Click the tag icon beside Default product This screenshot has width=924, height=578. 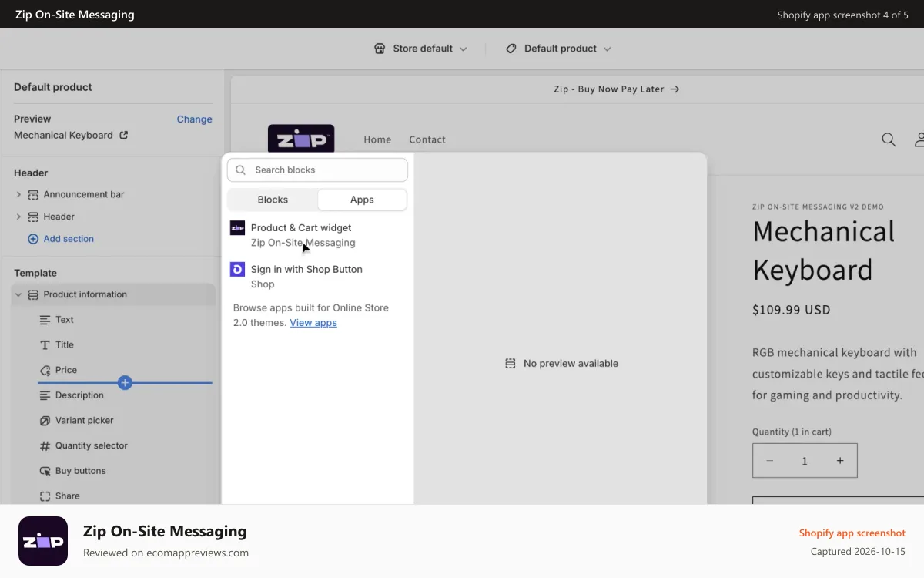coord(511,49)
